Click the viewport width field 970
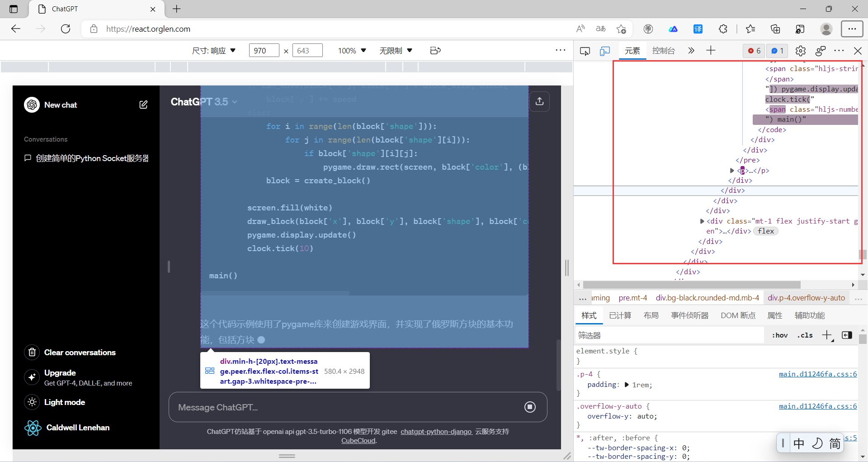This screenshot has width=868, height=462. tap(264, 51)
